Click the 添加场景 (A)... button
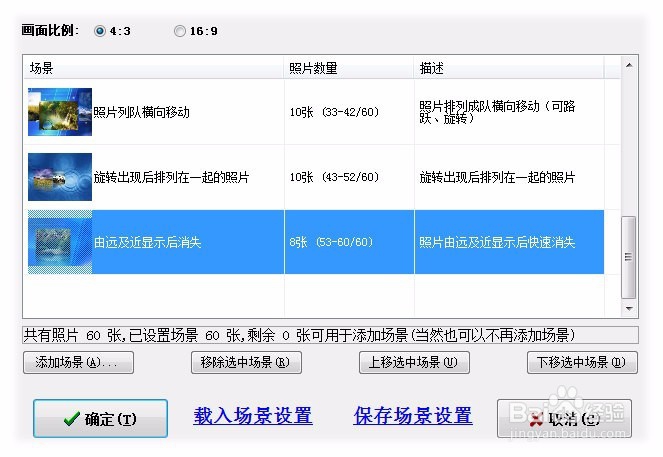 (x=78, y=362)
